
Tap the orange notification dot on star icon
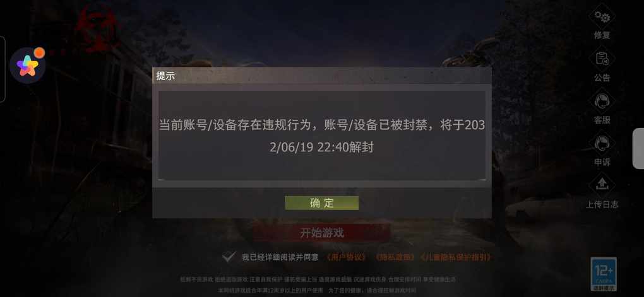coord(39,52)
